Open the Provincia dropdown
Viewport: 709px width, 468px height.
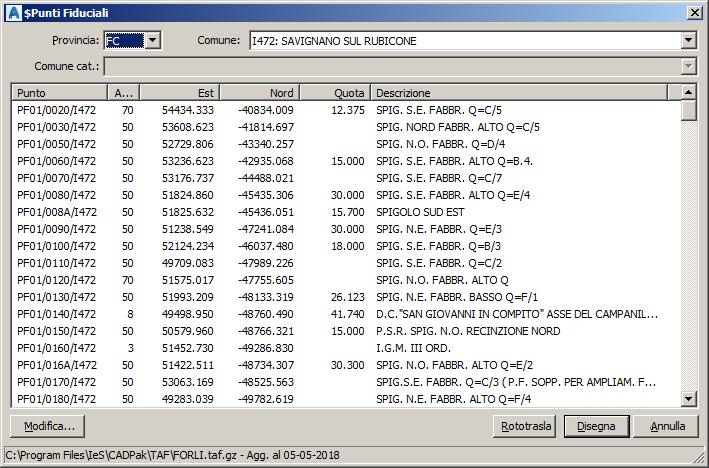(x=152, y=41)
